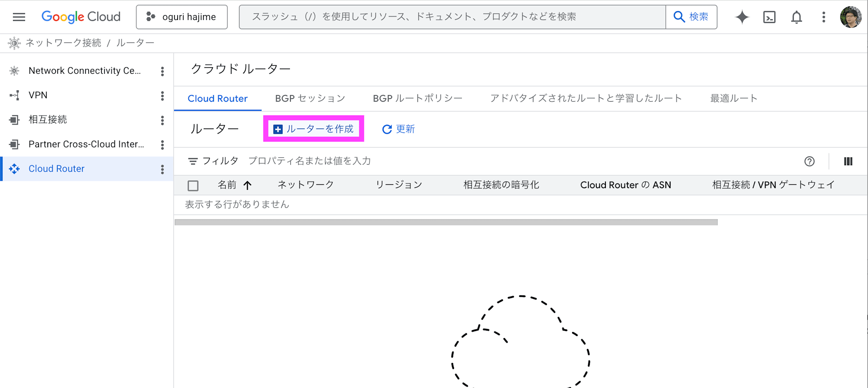Switch to the 最適ルート tab

(x=733, y=99)
